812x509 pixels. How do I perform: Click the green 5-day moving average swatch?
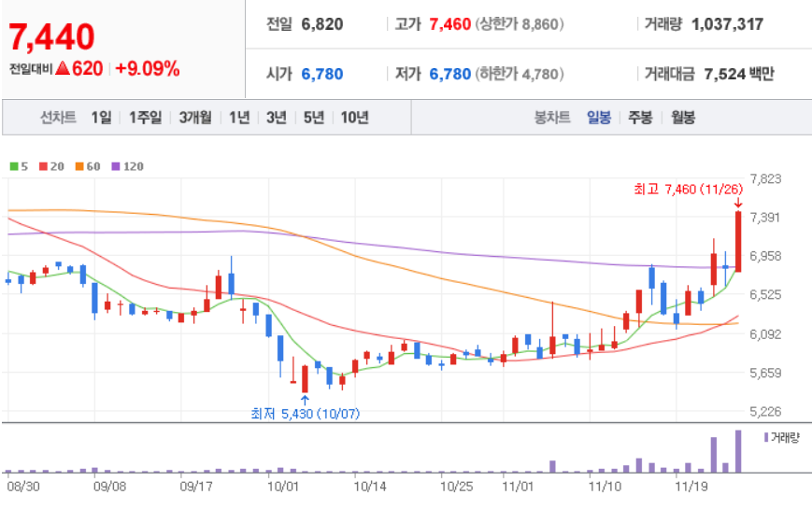click(14, 167)
